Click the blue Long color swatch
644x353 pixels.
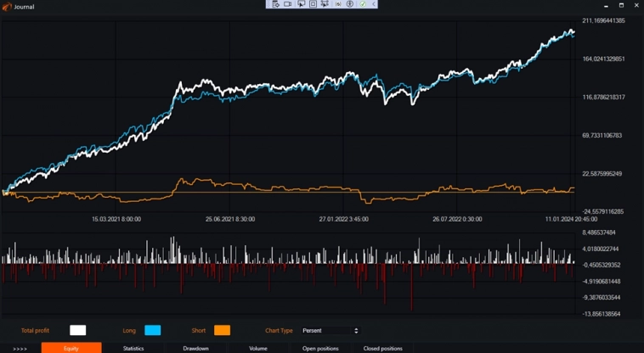pos(152,331)
